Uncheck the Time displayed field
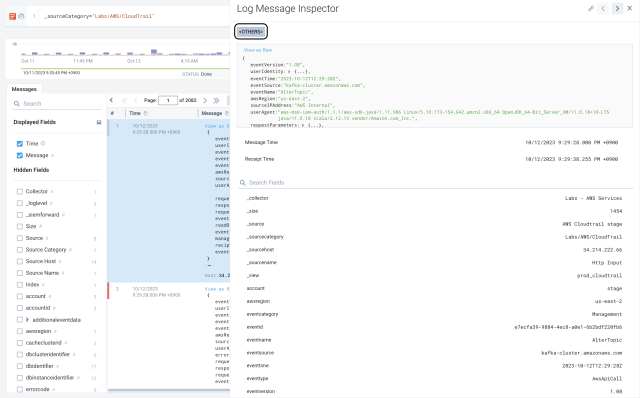The width and height of the screenshot is (640, 398). 20,144
